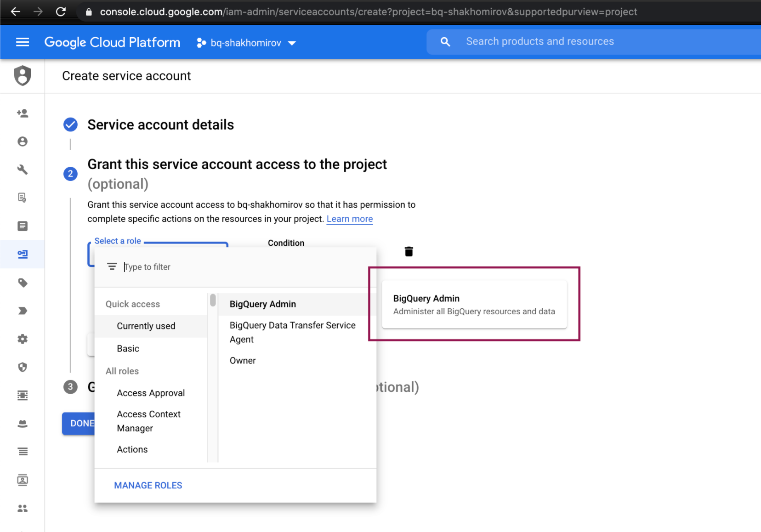Delete the role using trash icon

coord(409,251)
